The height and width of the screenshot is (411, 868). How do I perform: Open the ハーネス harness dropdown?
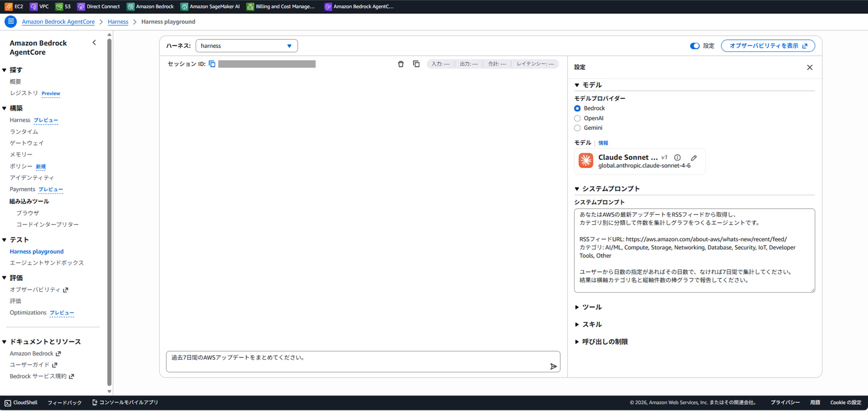[247, 46]
